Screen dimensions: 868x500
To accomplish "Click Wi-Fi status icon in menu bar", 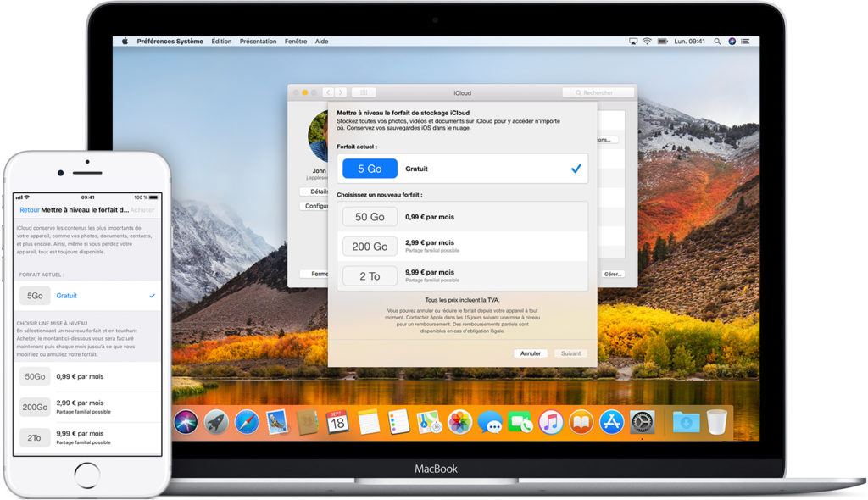I will (x=647, y=41).
